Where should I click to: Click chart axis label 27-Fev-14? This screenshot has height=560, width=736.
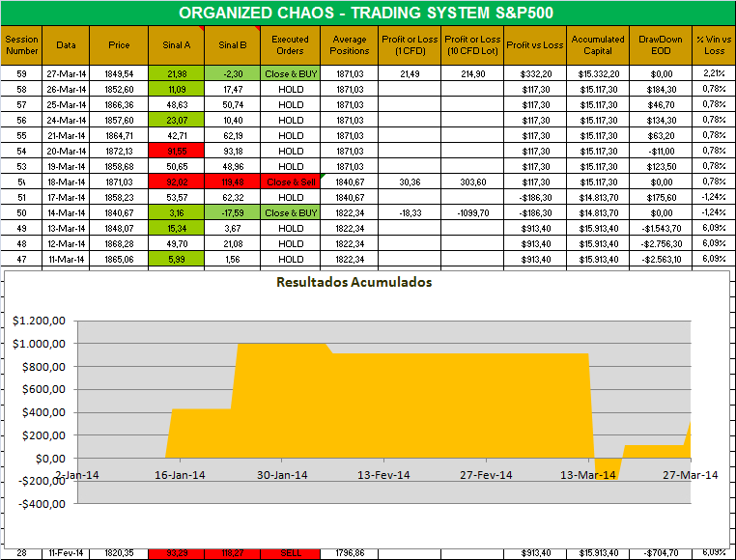pos(486,475)
